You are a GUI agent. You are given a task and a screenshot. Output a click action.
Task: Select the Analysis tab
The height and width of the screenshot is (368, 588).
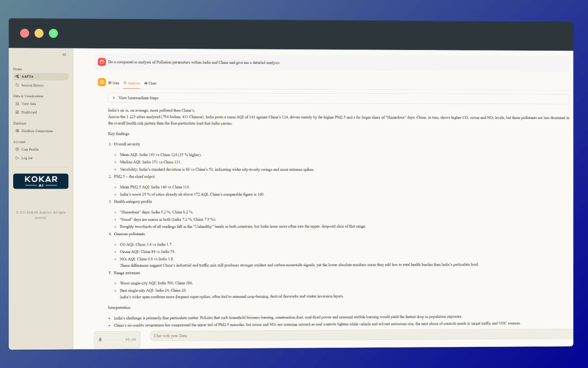click(131, 83)
